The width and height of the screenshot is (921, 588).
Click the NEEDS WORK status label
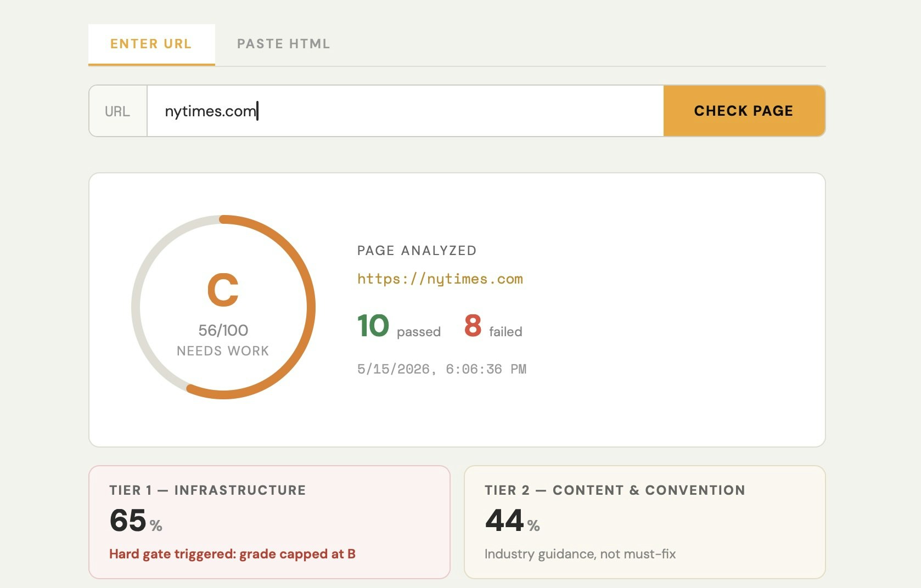point(223,351)
